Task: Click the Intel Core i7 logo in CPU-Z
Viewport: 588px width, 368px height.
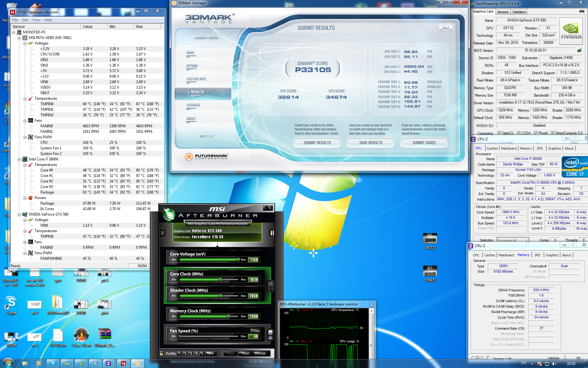Action: 575,167
